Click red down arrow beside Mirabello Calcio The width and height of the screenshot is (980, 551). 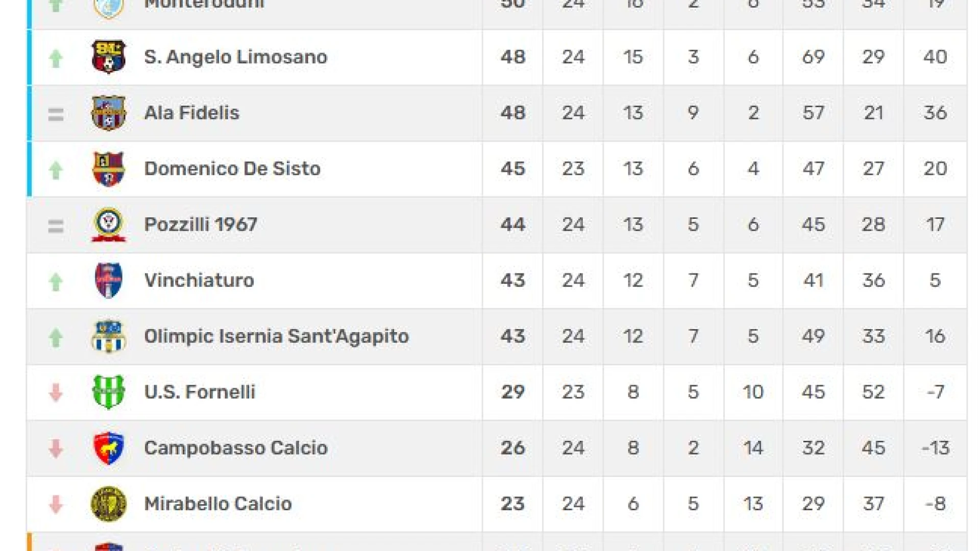[x=56, y=505]
